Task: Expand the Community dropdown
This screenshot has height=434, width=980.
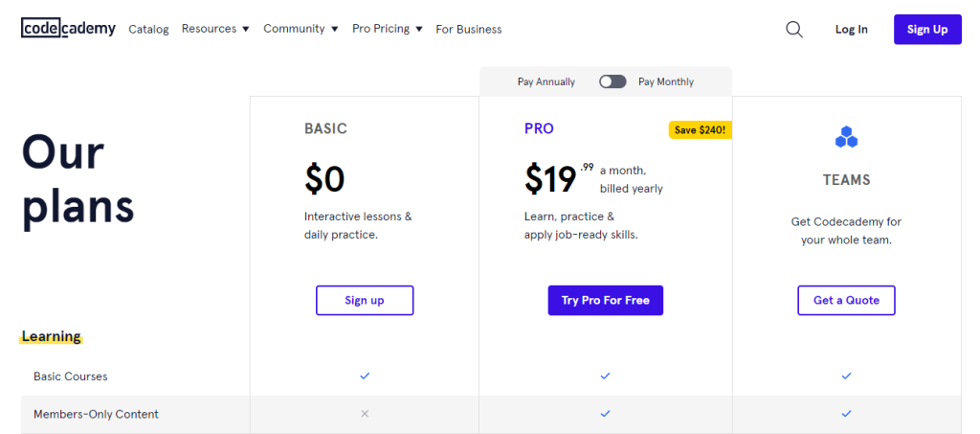Action: pos(301,29)
